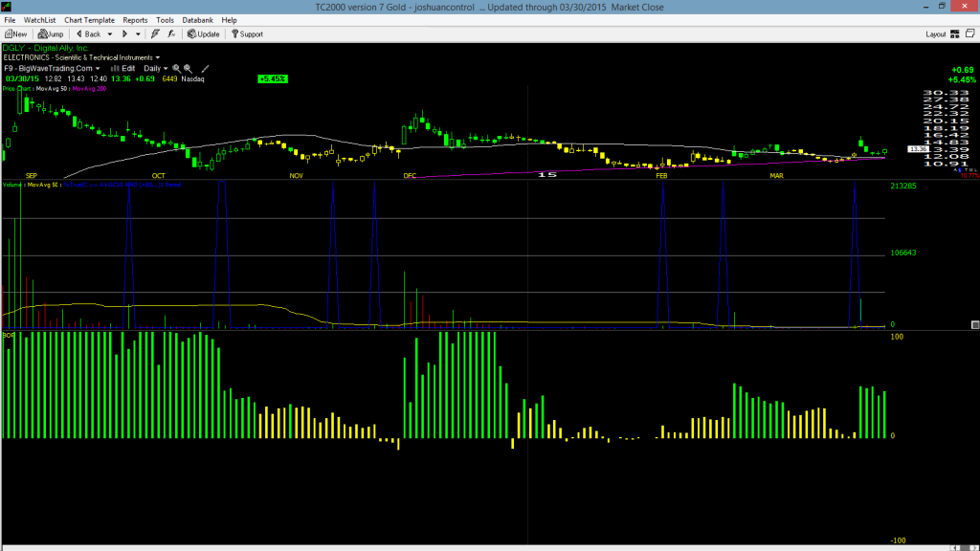Viewport: 980px width, 551px height.
Task: Open the Help menu
Action: (x=230, y=20)
